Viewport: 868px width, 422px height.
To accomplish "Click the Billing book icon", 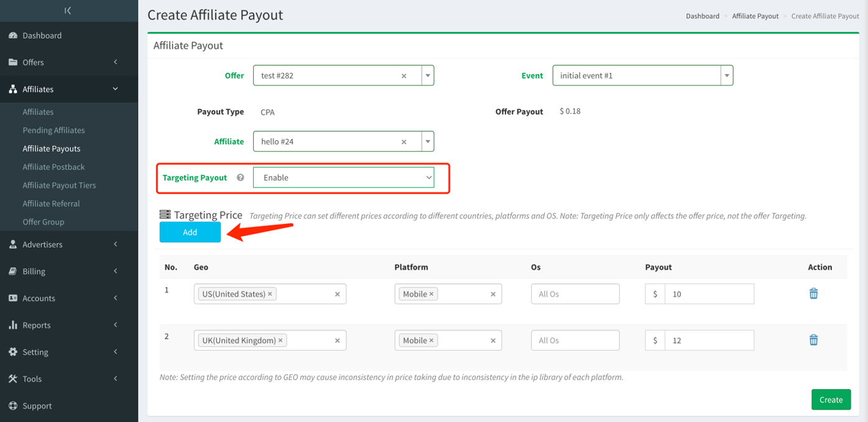I will coord(13,271).
